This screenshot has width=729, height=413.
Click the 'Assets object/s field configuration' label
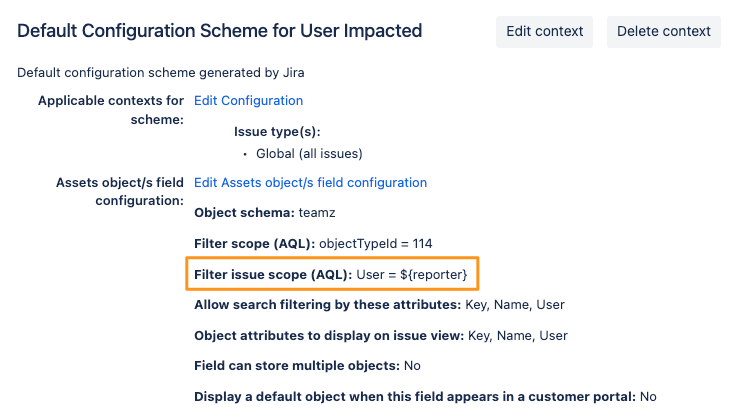[121, 192]
